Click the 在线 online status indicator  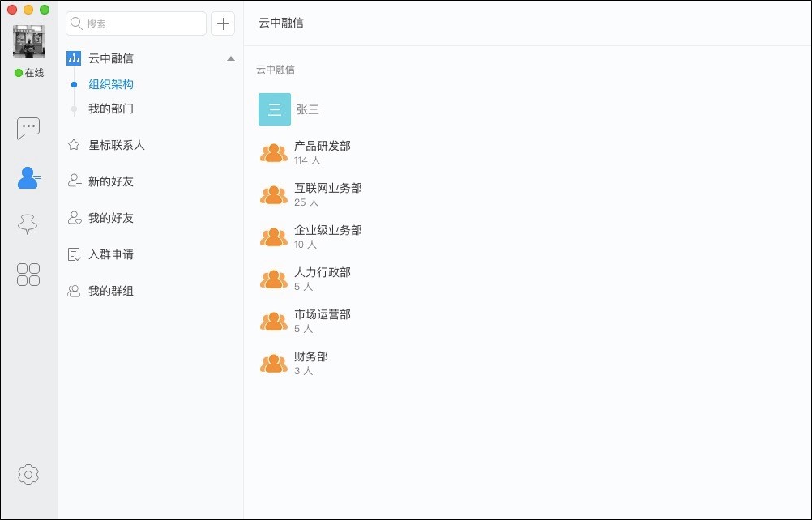(29, 72)
